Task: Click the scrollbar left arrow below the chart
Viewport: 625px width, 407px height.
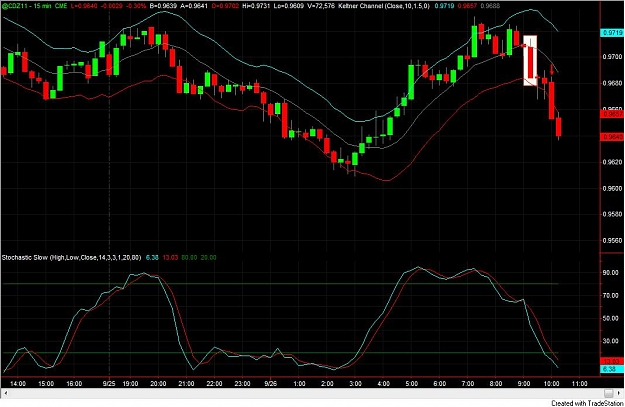Action: coord(6,393)
